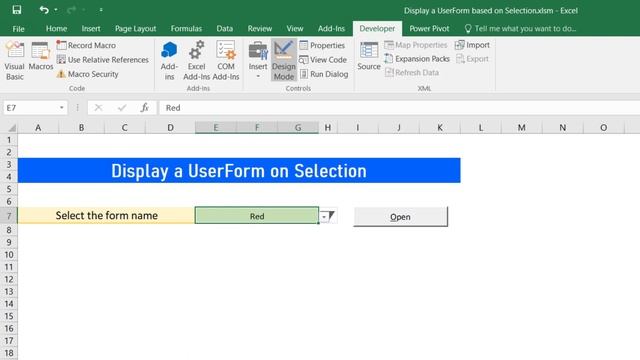Click View Code
The image size is (640, 360).
(x=323, y=60)
